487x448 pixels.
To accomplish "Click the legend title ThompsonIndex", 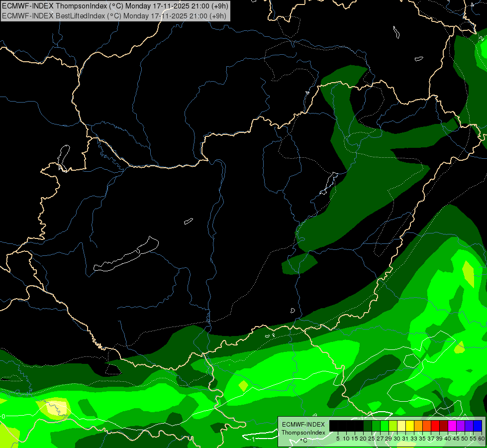I will point(303,433).
